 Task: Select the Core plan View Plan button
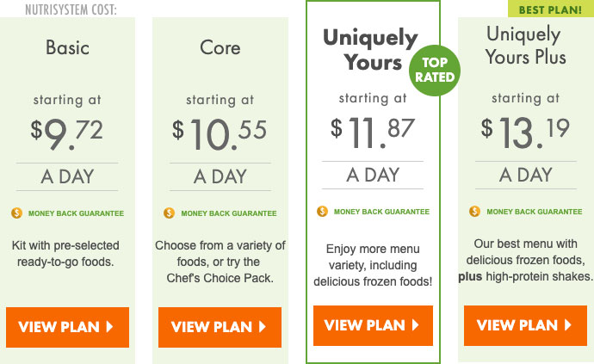click(220, 327)
